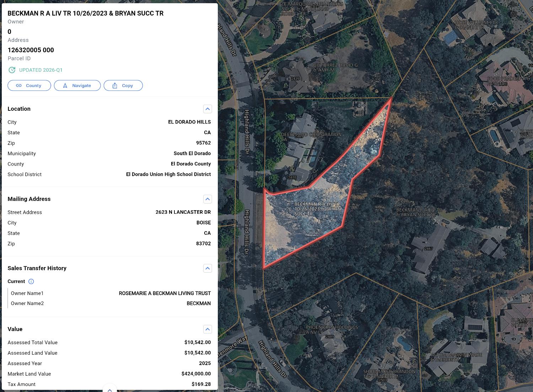Click the Parcel ID 126320005 000 text

[31, 50]
